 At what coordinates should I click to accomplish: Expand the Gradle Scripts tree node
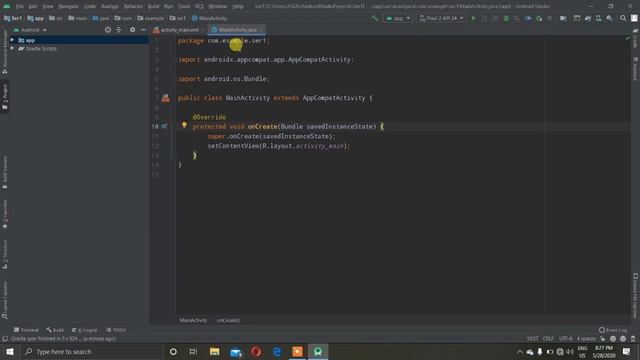(12, 49)
